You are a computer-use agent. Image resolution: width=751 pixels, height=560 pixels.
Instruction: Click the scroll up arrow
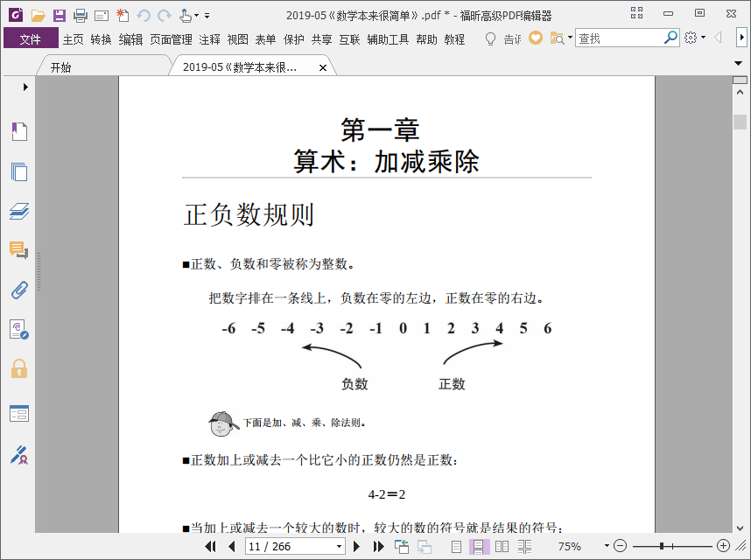(x=740, y=92)
